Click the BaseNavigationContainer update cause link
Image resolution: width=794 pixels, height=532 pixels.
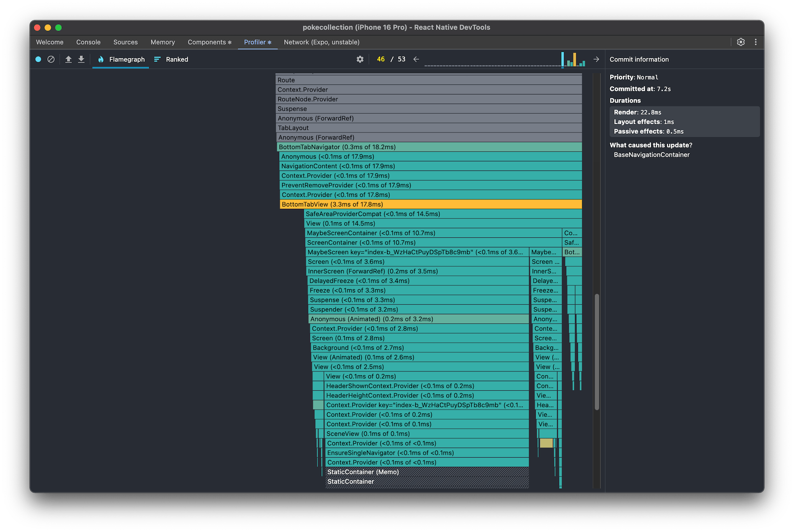click(x=651, y=154)
